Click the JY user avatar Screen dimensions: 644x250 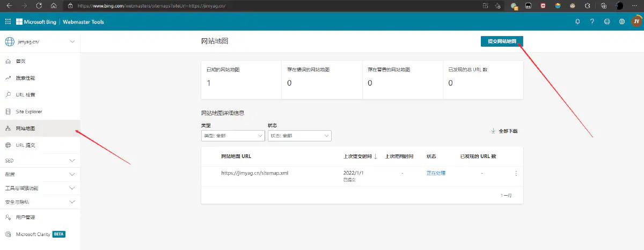(636, 22)
